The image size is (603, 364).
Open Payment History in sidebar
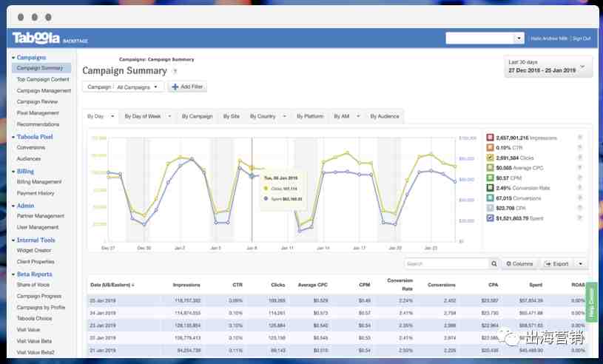tap(36, 193)
